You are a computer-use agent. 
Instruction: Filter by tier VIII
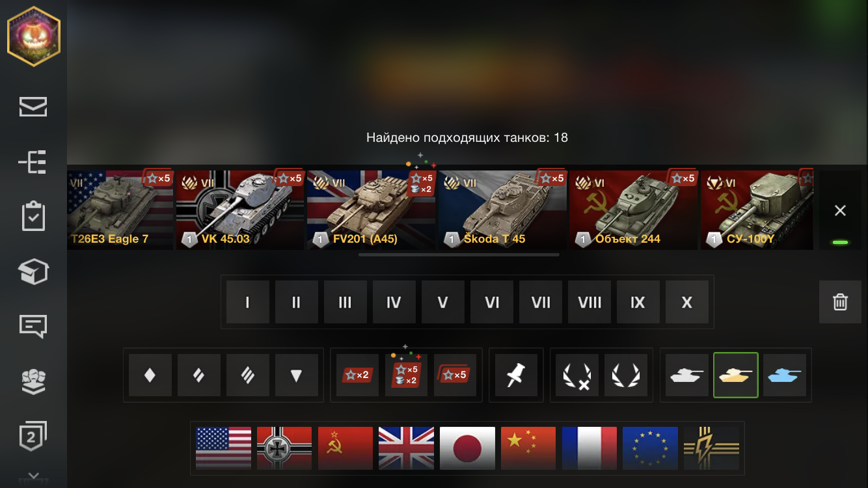pos(590,302)
